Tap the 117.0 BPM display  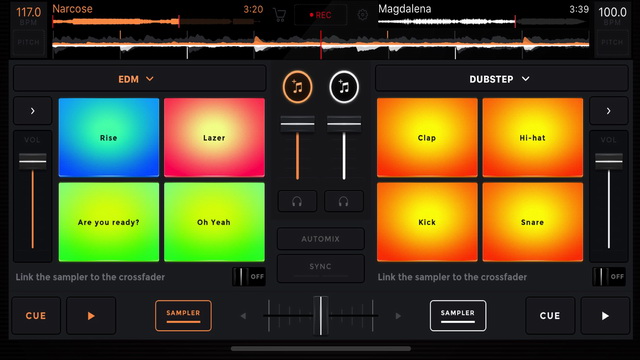pyautogui.click(x=28, y=16)
